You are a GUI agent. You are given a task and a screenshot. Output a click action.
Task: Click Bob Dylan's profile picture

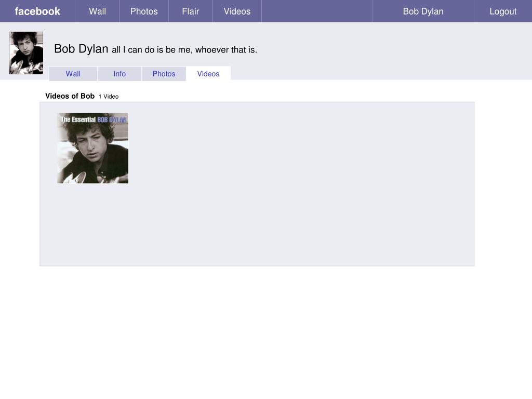click(x=26, y=53)
